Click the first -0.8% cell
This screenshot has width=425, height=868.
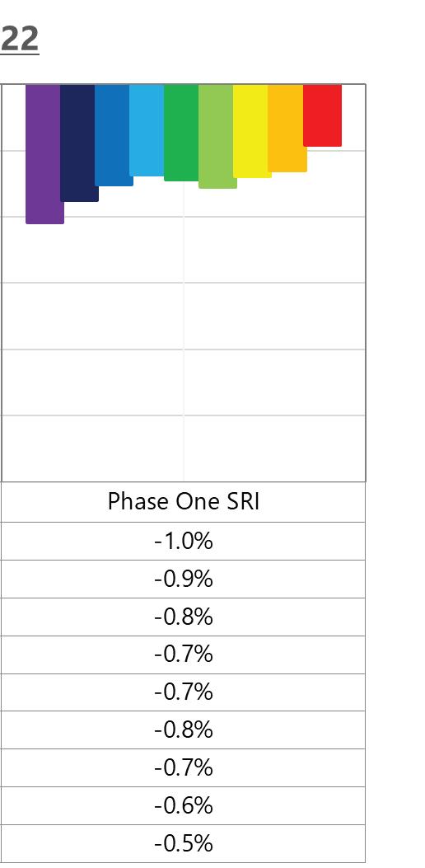(x=183, y=617)
